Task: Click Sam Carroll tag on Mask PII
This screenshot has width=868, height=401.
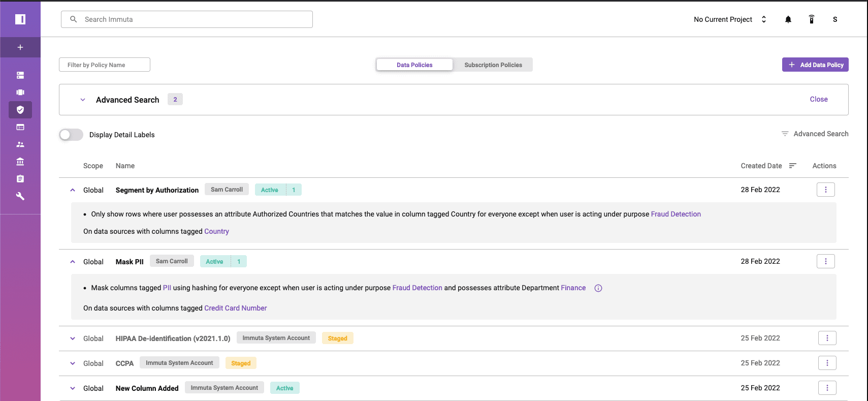Action: [x=172, y=261]
